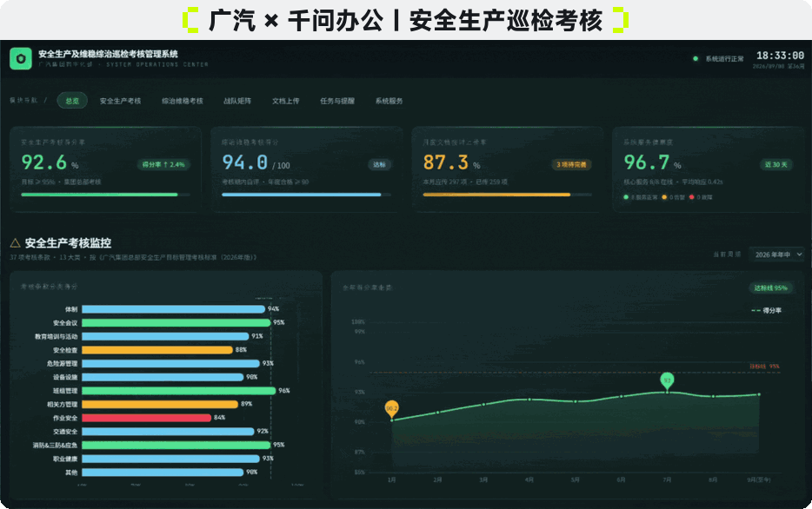Click the 设备设施 bar showing 90%
This screenshot has height=509, width=812.
(x=163, y=377)
